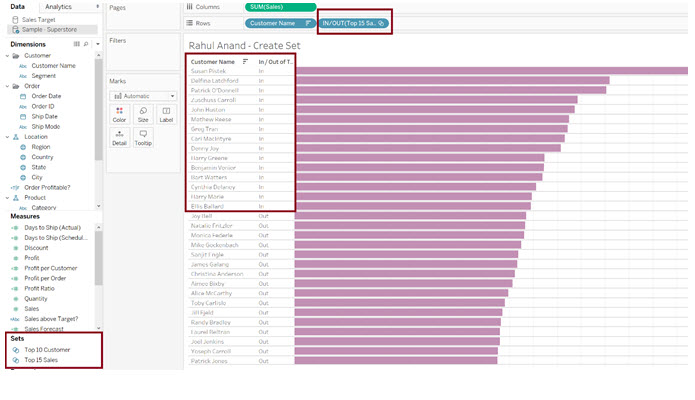Select the Patrick Jones customer row label

[209, 361]
